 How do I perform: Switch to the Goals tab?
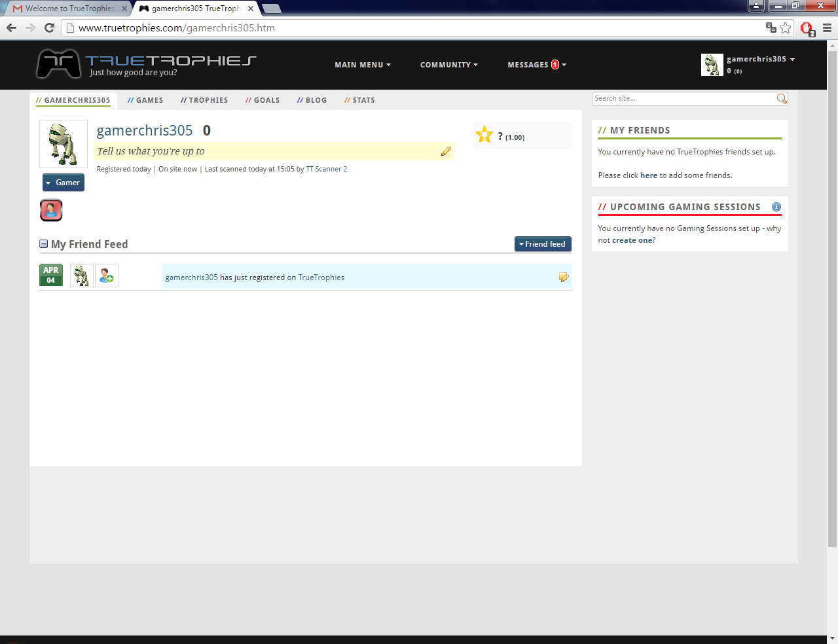coord(263,100)
